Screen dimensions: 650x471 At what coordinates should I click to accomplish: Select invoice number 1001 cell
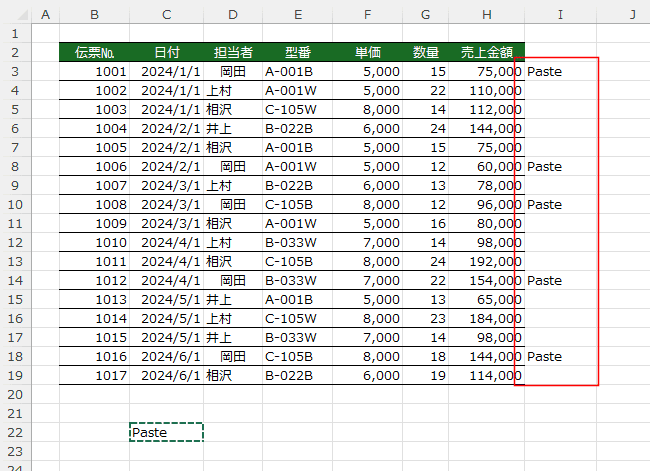95,72
